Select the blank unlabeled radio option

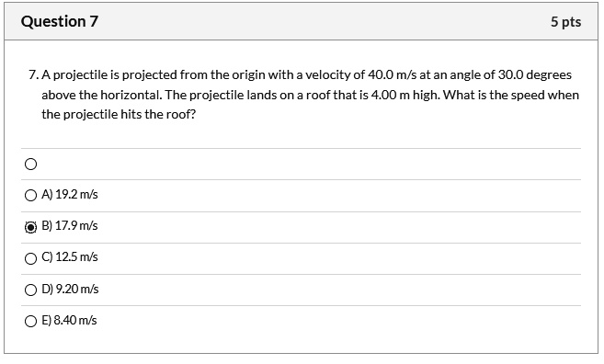tap(31, 165)
